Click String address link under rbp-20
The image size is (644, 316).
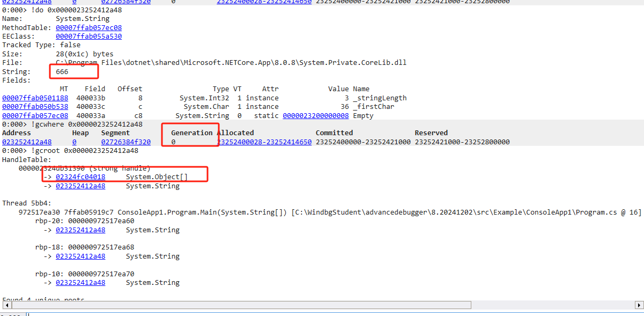point(80,230)
